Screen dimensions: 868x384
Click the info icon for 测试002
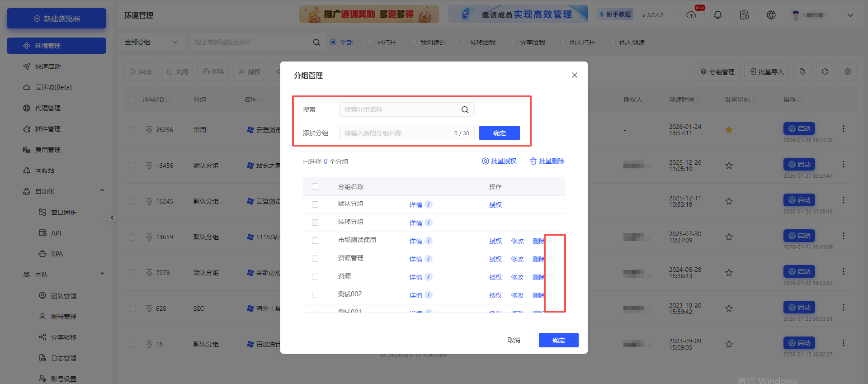point(429,295)
